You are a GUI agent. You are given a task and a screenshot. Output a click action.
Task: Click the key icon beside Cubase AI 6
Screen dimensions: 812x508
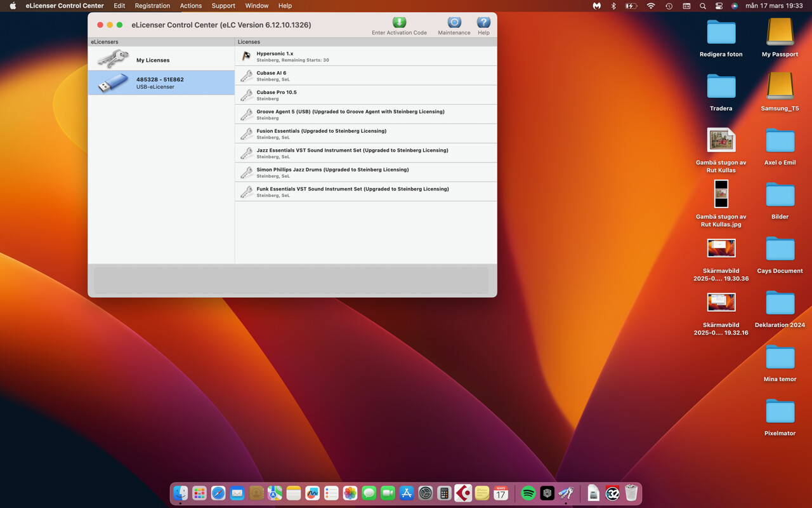tap(246, 76)
